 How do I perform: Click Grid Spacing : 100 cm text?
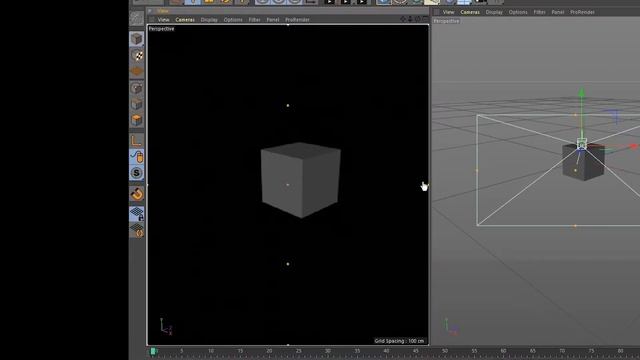pos(399,341)
